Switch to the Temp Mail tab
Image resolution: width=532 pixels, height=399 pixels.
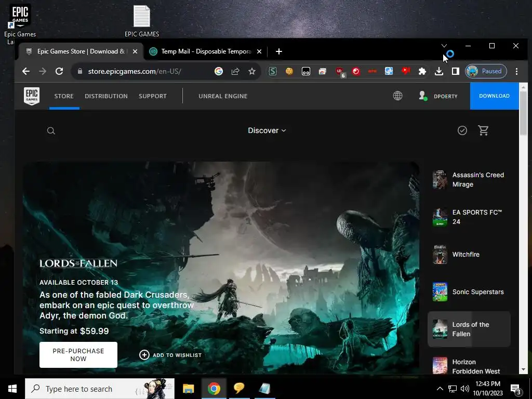point(205,51)
